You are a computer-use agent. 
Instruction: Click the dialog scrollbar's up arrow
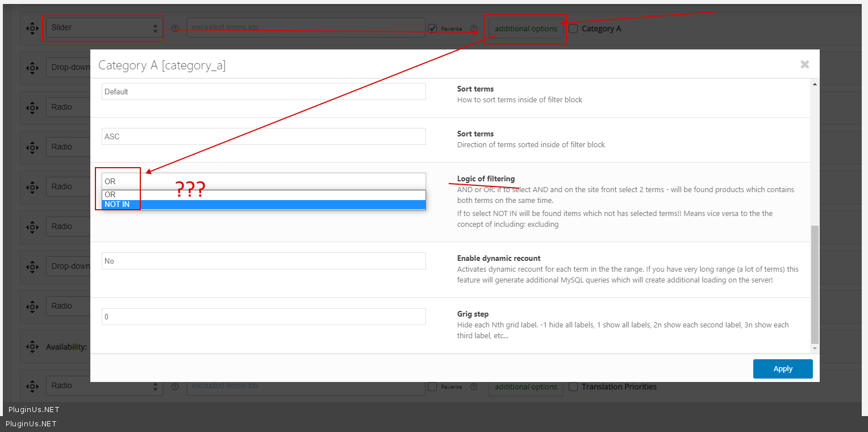(815, 84)
